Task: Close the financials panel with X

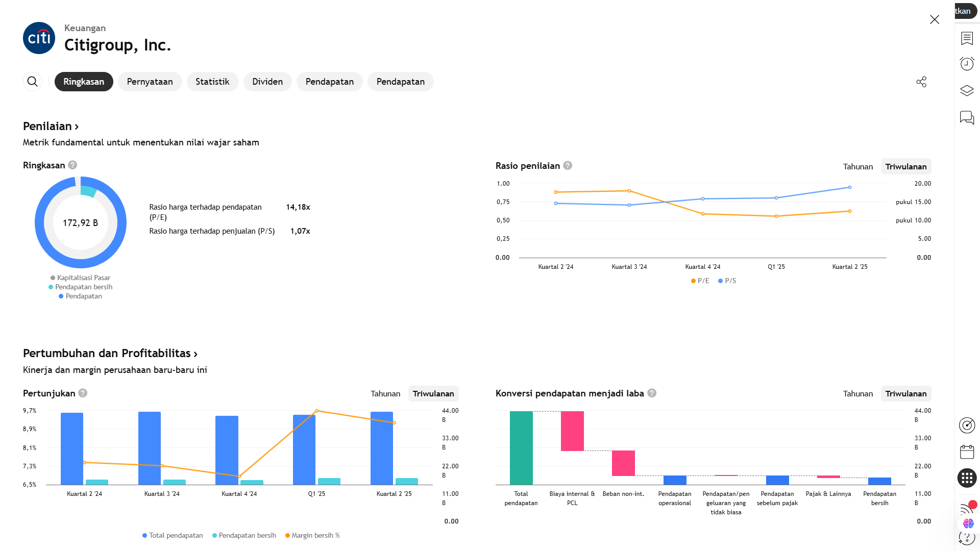Action: 934,19
